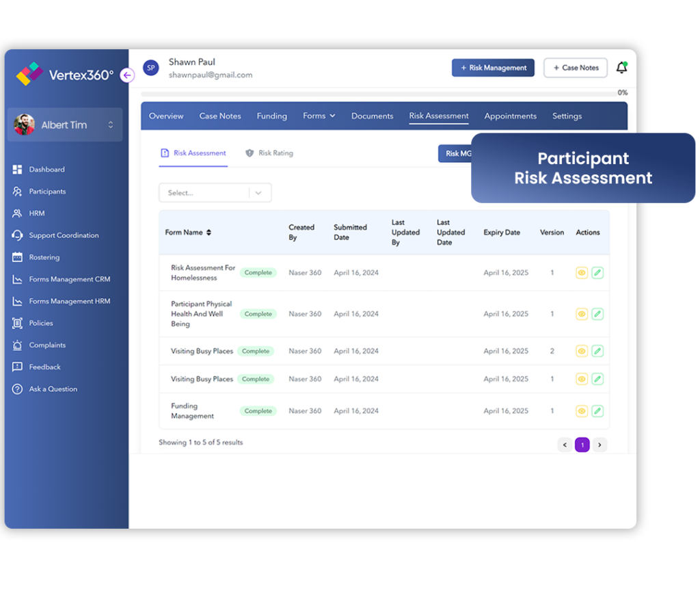Image resolution: width=700 pixels, height=589 pixels.
Task: Open the Select filter dropdown
Action: tap(215, 192)
